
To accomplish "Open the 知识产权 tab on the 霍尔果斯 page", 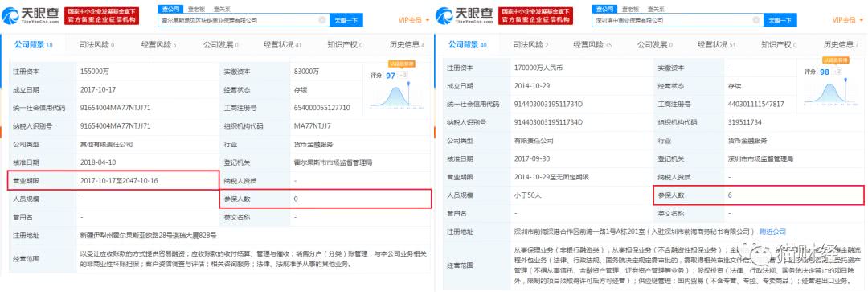I will pos(345,44).
